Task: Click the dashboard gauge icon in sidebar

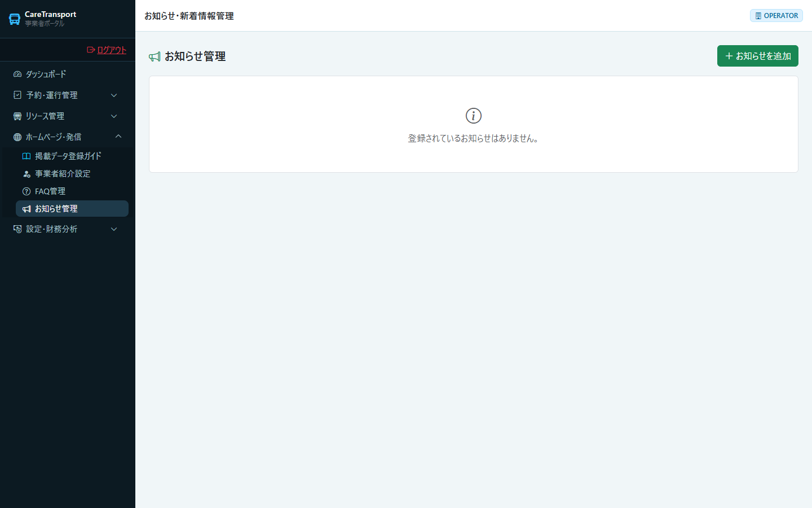Action: coord(17,74)
